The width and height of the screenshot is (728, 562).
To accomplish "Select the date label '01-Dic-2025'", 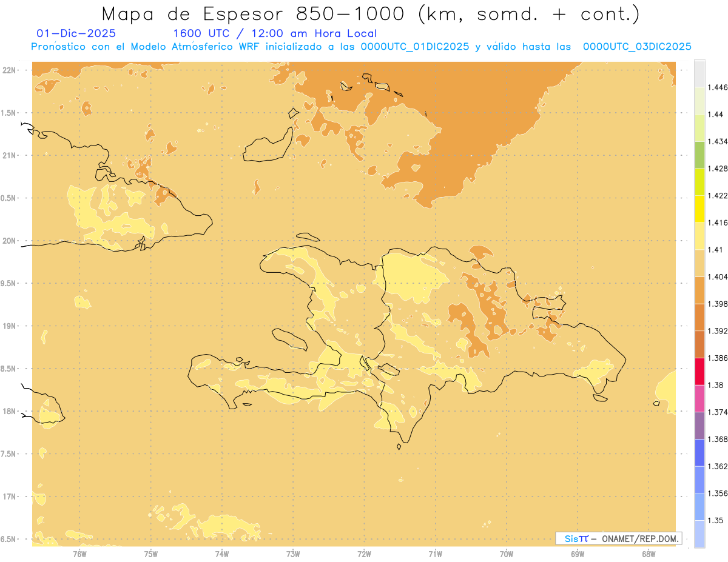I will click(76, 33).
